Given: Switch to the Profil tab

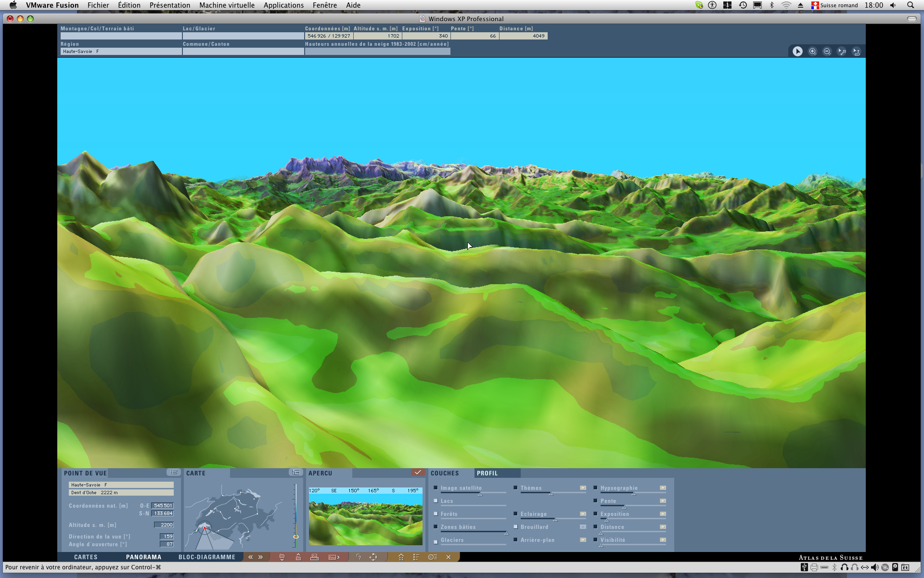Looking at the screenshot, I should [487, 473].
